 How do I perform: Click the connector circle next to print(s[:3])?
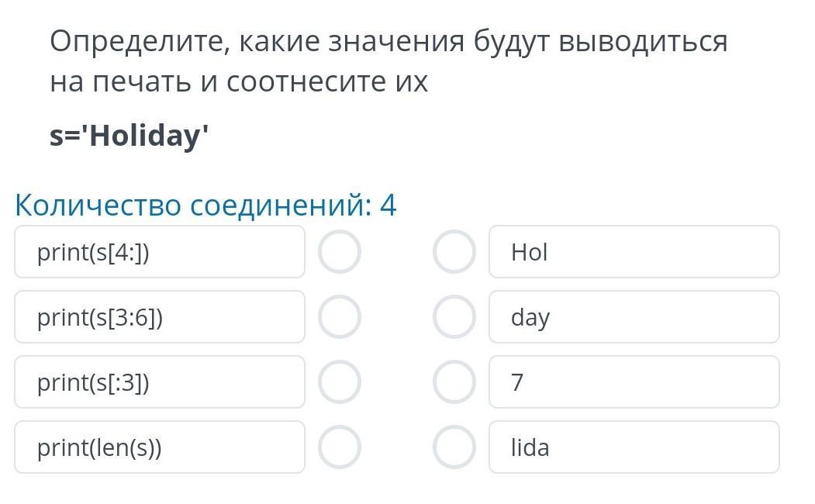[340, 382]
